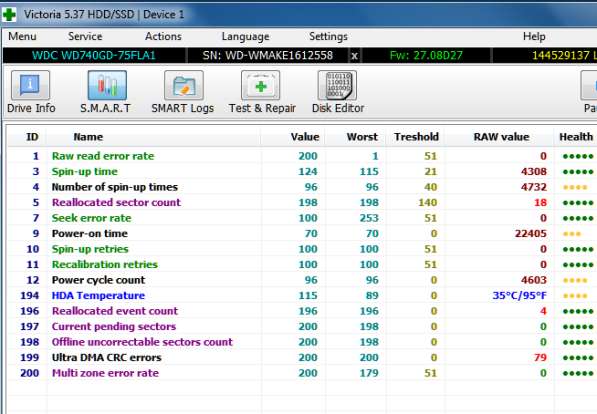Viewport: 597px width, 414px height.
Task: Sort by the Health column header
Action: pyautogui.click(x=576, y=137)
